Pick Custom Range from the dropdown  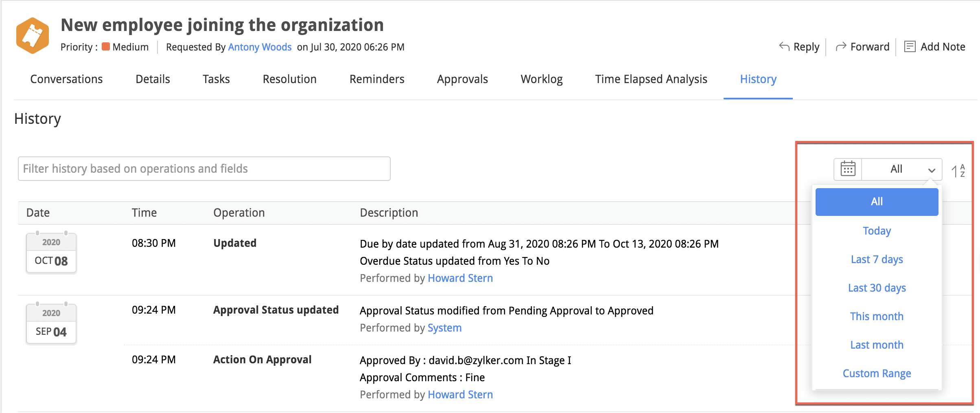(x=877, y=373)
